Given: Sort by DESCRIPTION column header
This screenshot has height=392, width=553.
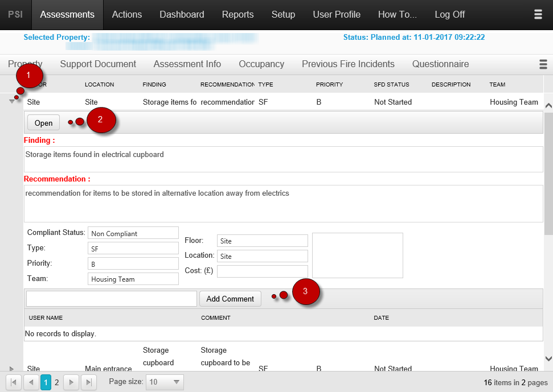Looking at the screenshot, I should click(x=451, y=85).
